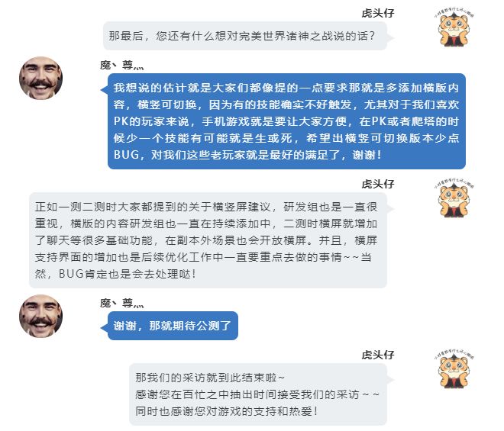The width and height of the screenshot is (504, 431).
Task: Open the first mustache man avatar of 魔、尊灬
Action: pos(40,78)
